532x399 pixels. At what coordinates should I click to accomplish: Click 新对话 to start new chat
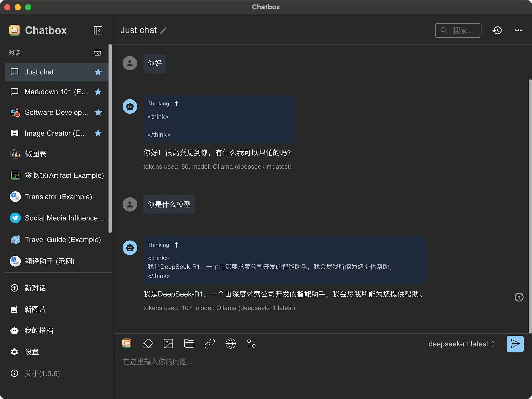[x=35, y=288]
